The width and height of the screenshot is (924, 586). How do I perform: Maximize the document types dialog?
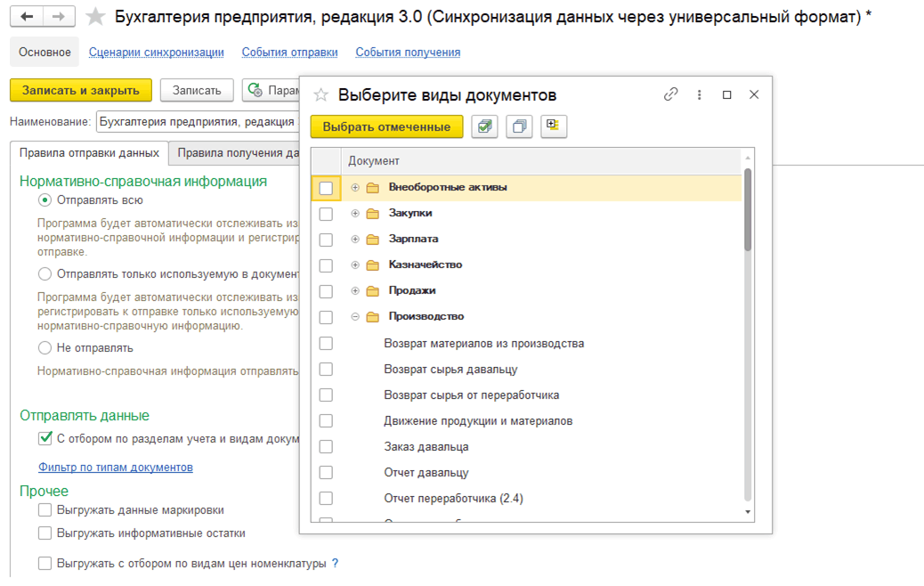pyautogui.click(x=726, y=94)
